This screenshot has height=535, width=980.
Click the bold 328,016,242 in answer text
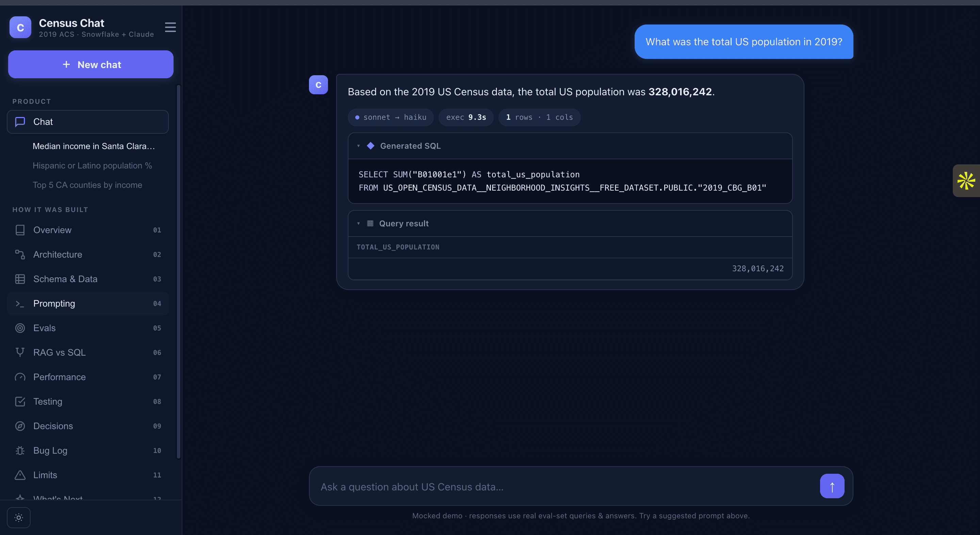click(680, 92)
